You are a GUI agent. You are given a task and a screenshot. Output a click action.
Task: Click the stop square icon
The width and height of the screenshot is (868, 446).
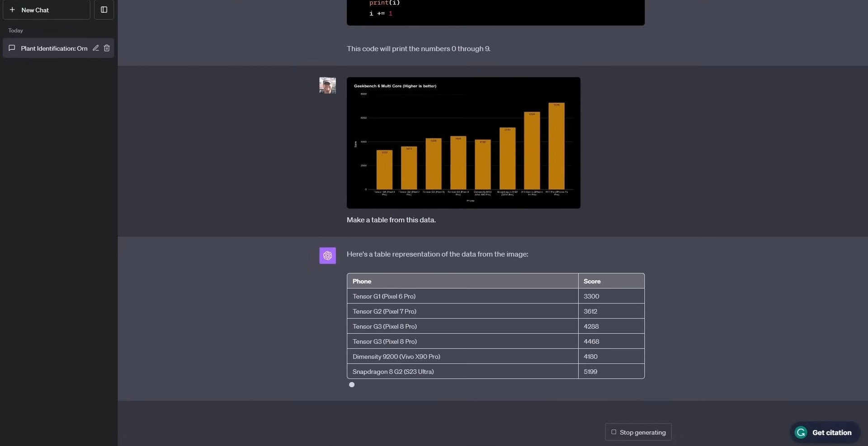(613, 432)
